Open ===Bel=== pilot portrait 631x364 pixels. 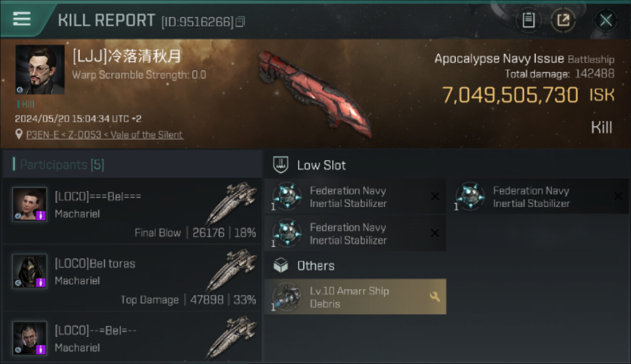tap(30, 204)
